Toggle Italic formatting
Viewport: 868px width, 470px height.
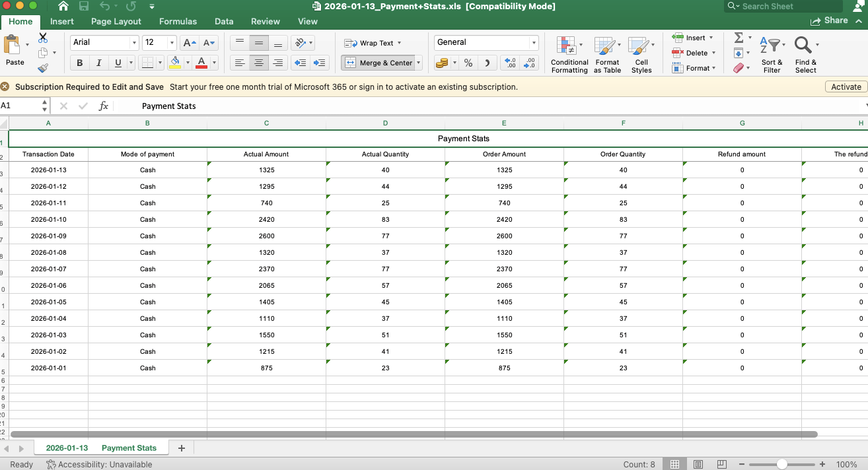98,63
